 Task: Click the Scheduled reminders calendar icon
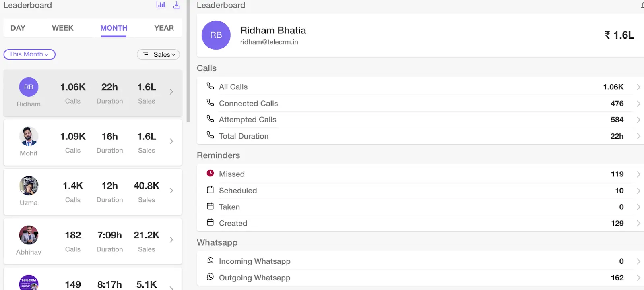click(x=210, y=190)
